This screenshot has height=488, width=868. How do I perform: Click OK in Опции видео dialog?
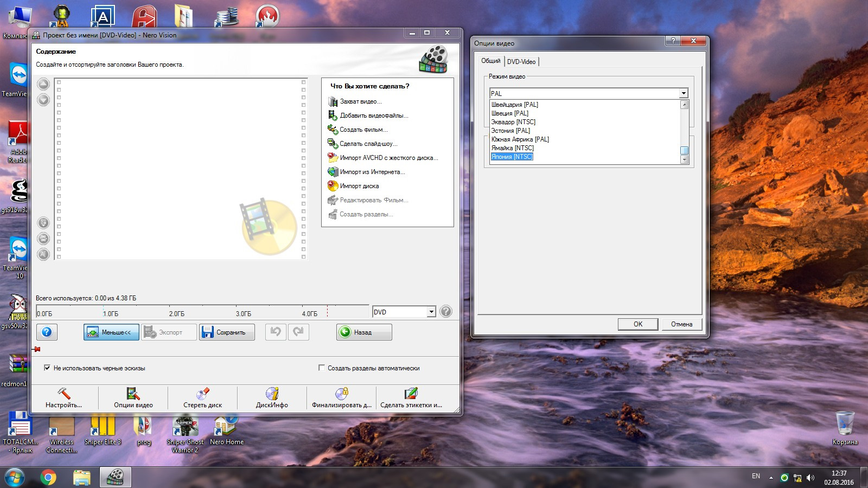[638, 324]
